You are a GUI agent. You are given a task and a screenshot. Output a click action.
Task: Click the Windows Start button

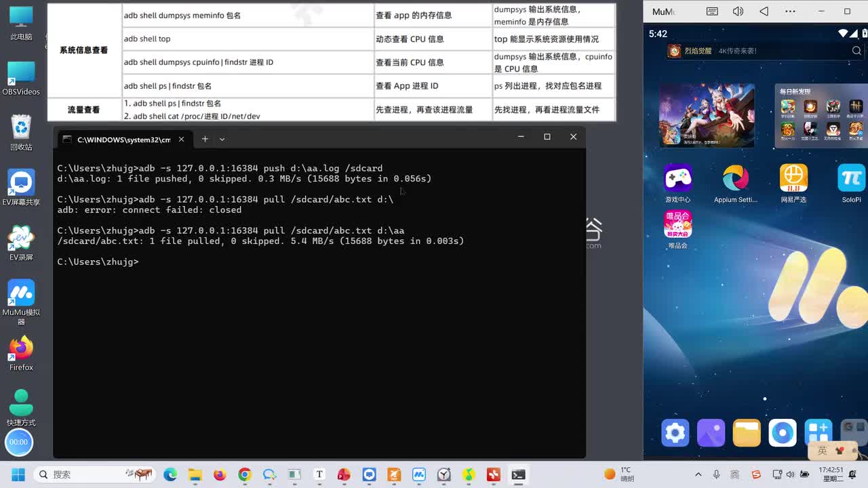(x=18, y=474)
